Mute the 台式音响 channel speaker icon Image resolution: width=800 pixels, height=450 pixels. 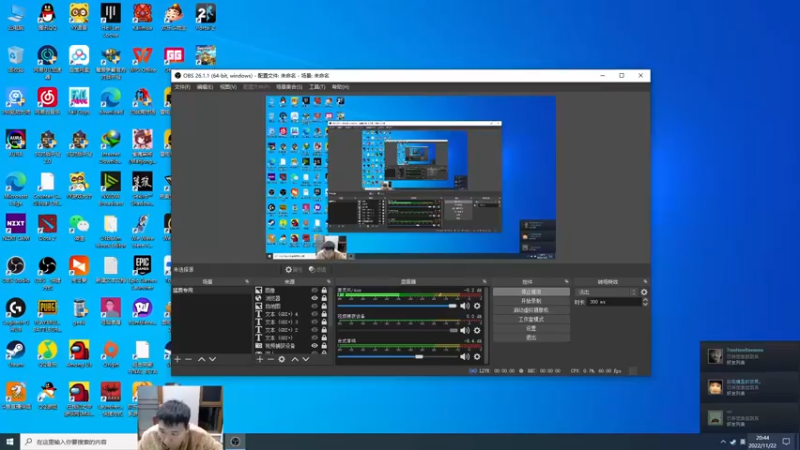[x=465, y=357]
